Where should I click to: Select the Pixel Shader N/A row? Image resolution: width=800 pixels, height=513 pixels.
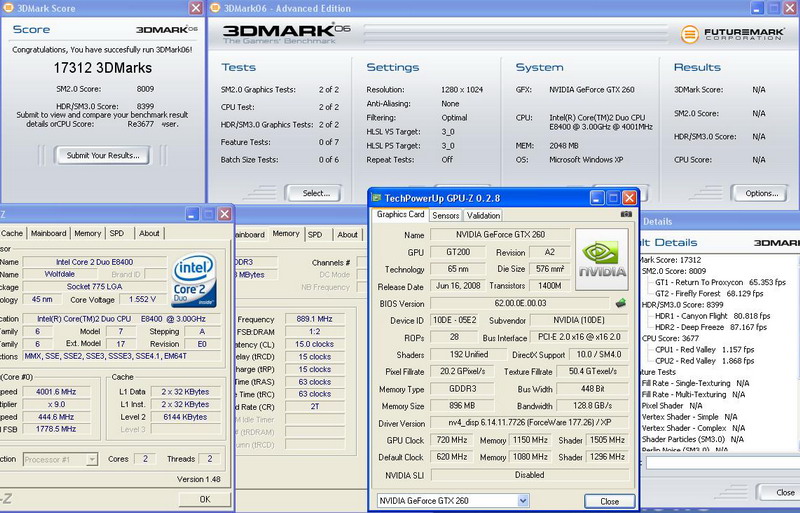672,406
